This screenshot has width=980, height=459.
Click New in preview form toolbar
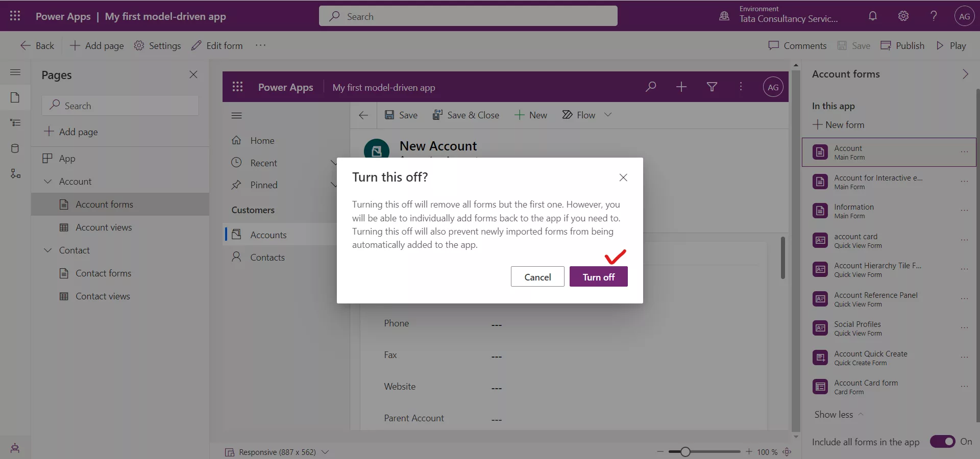pyautogui.click(x=531, y=115)
